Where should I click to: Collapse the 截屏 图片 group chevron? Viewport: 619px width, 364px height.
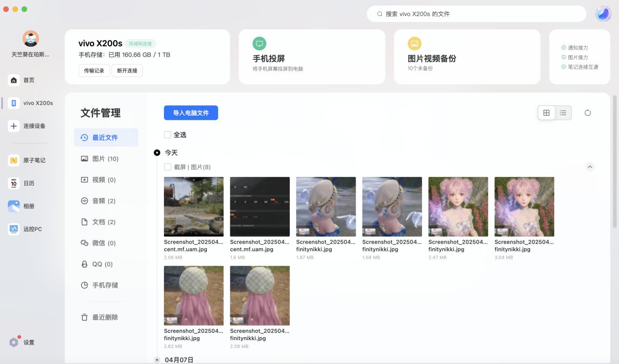coord(590,167)
